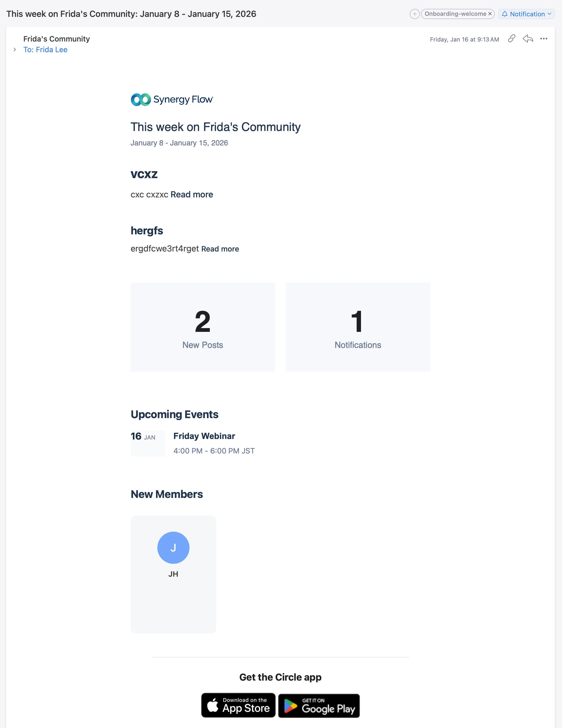Copy the email link via chain icon

(512, 39)
